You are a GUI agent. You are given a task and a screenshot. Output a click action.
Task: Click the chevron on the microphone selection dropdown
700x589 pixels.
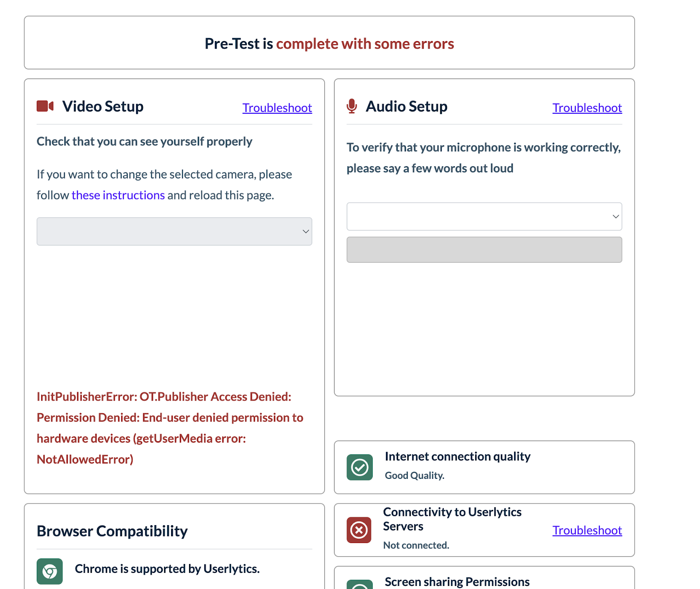pos(616,216)
